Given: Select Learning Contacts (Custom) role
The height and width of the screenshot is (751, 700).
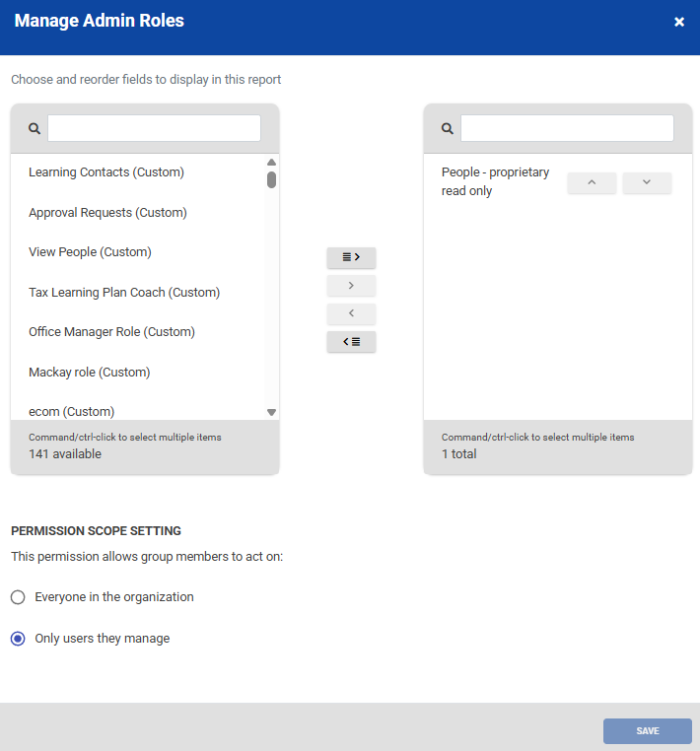Looking at the screenshot, I should 106,172.
